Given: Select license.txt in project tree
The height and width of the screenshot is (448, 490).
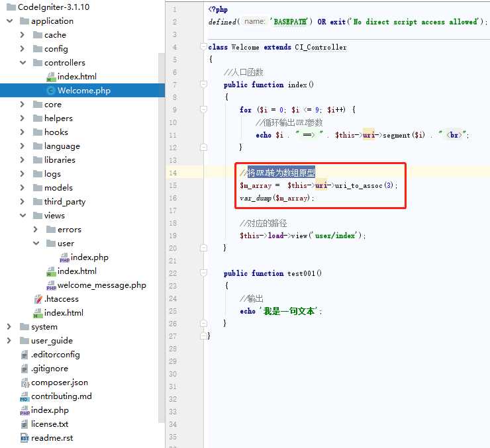Looking at the screenshot, I should point(50,424).
